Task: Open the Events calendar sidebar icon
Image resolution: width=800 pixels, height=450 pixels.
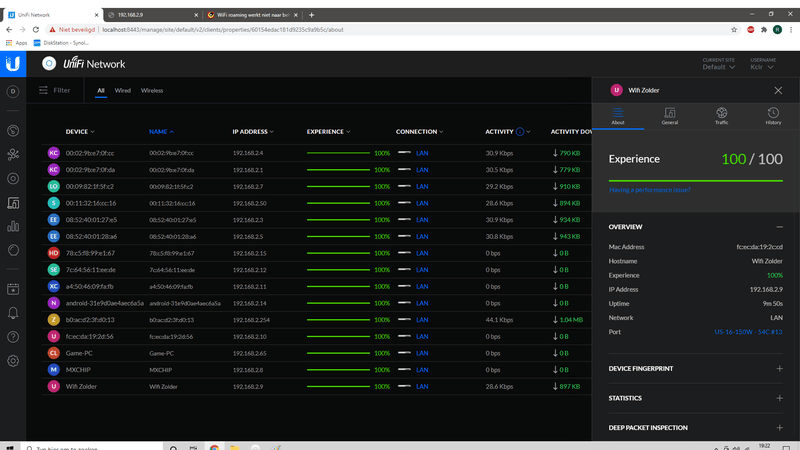Action: click(13, 289)
